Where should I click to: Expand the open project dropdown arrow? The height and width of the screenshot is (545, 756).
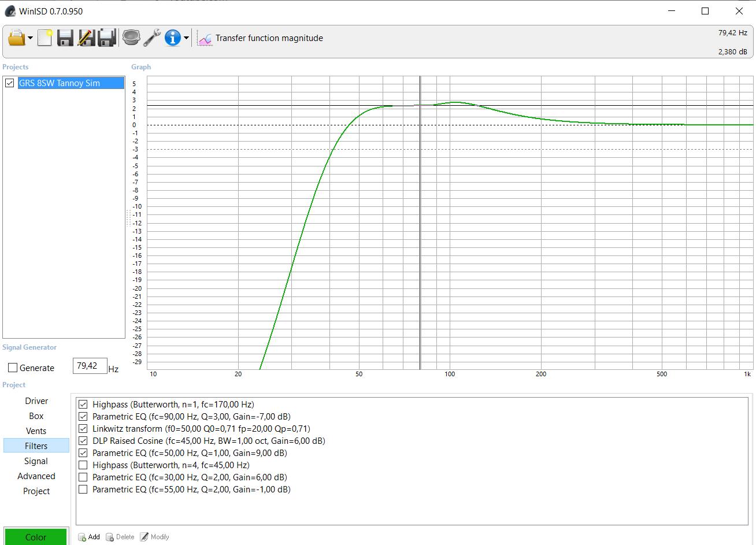point(30,39)
